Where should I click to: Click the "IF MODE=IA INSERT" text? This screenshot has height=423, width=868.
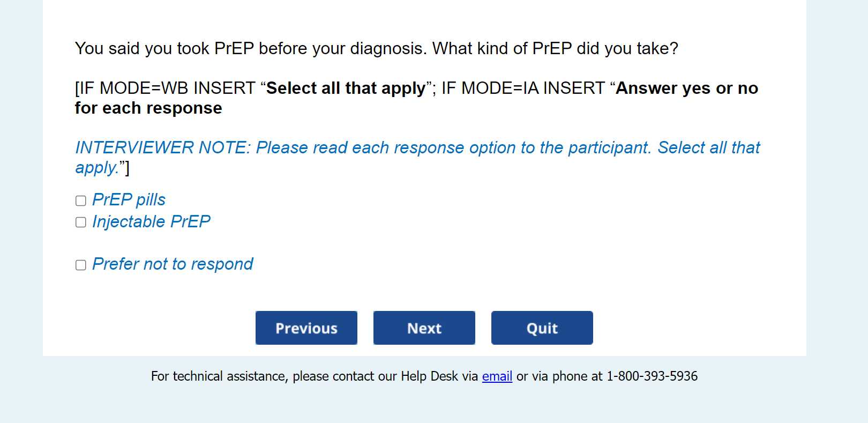point(523,88)
